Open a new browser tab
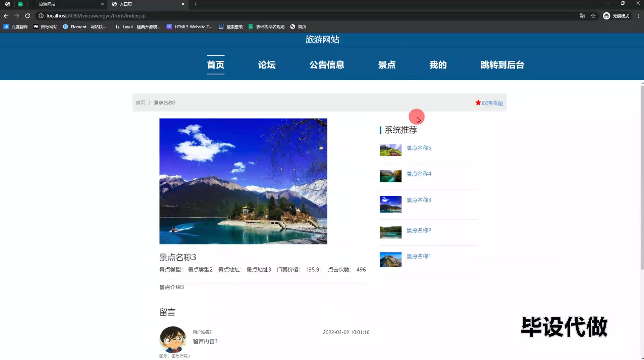This screenshot has height=360, width=644. point(196,4)
